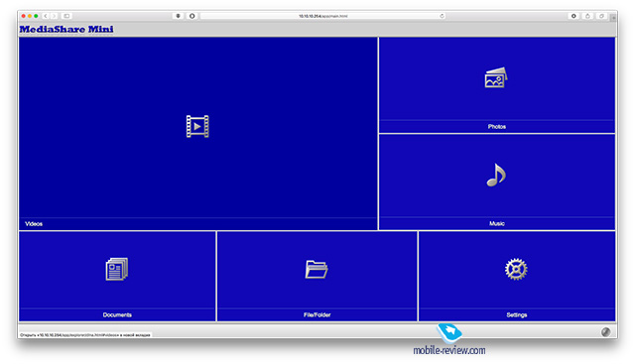
Task: Toggle the browser sidebar button
Action: [x=66, y=16]
